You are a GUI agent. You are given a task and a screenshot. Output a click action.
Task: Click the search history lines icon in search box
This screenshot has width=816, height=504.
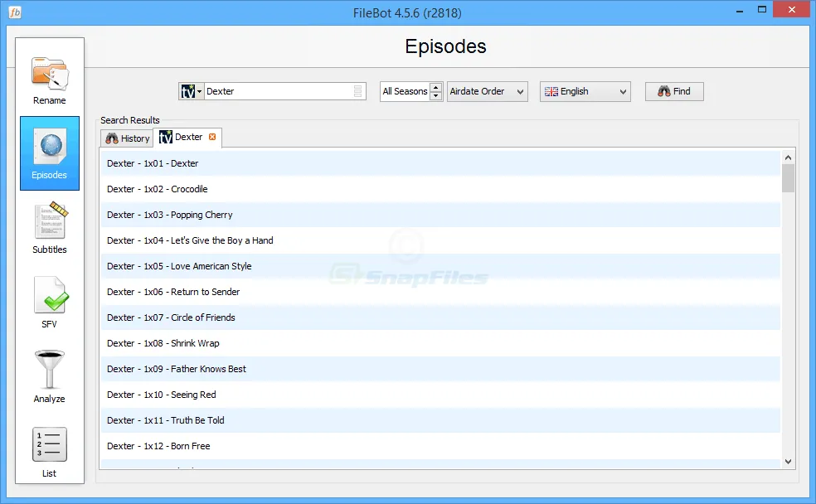click(x=357, y=91)
